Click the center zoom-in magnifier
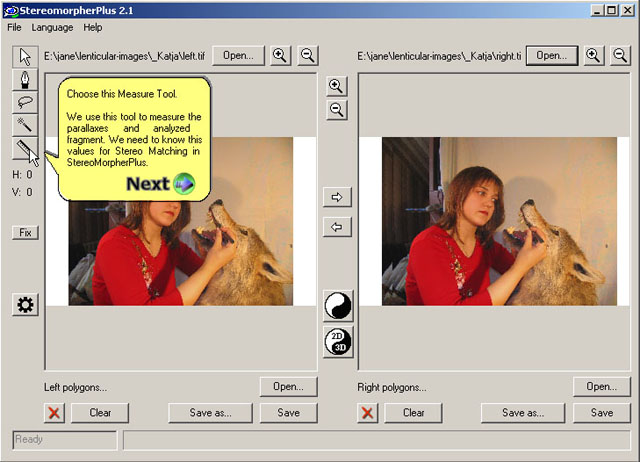 pyautogui.click(x=336, y=87)
